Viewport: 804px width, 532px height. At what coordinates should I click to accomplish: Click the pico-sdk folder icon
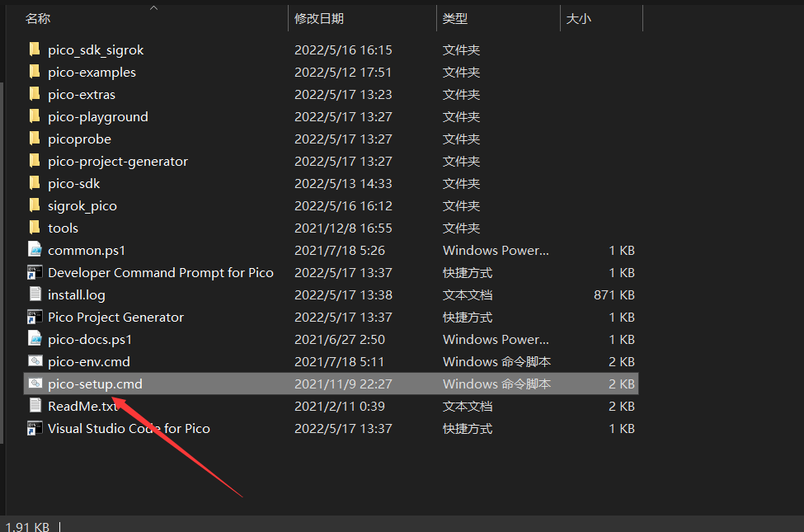tap(35, 183)
